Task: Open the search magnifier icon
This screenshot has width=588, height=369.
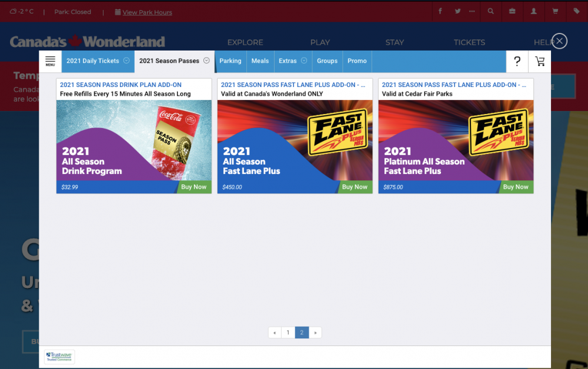Action: click(x=490, y=11)
